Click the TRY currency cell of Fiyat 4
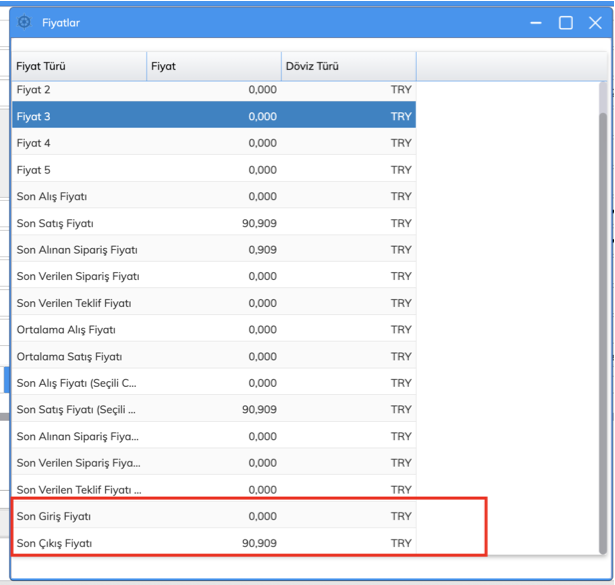This screenshot has height=585, width=615. [x=400, y=143]
